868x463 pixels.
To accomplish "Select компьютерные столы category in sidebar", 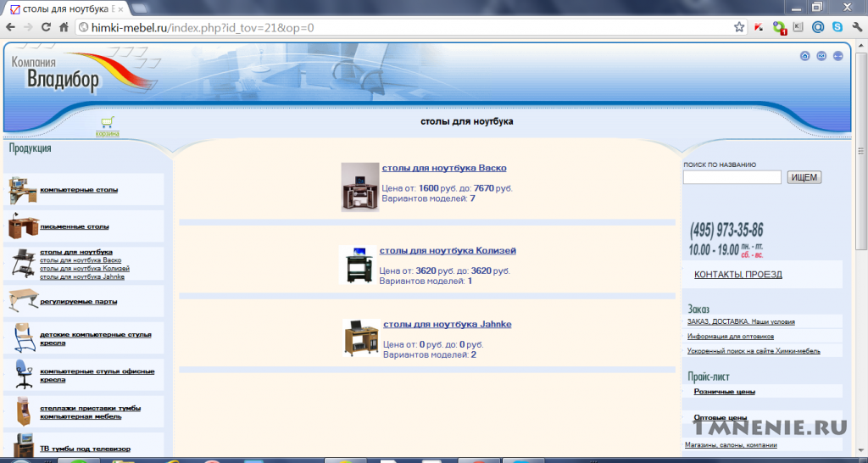I will (x=79, y=190).
